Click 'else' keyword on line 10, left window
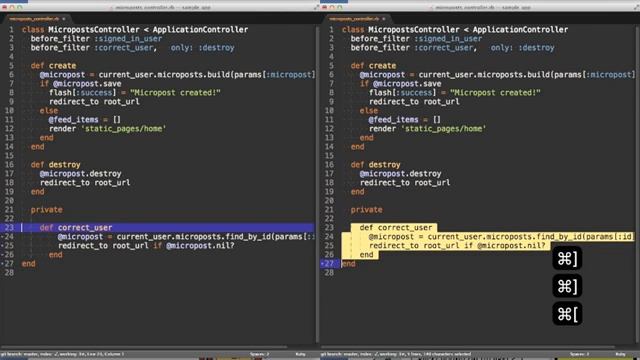The height and width of the screenshot is (360, 640). pos(49,111)
